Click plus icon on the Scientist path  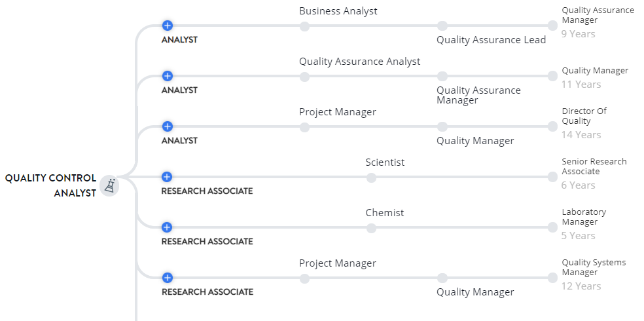click(x=166, y=177)
